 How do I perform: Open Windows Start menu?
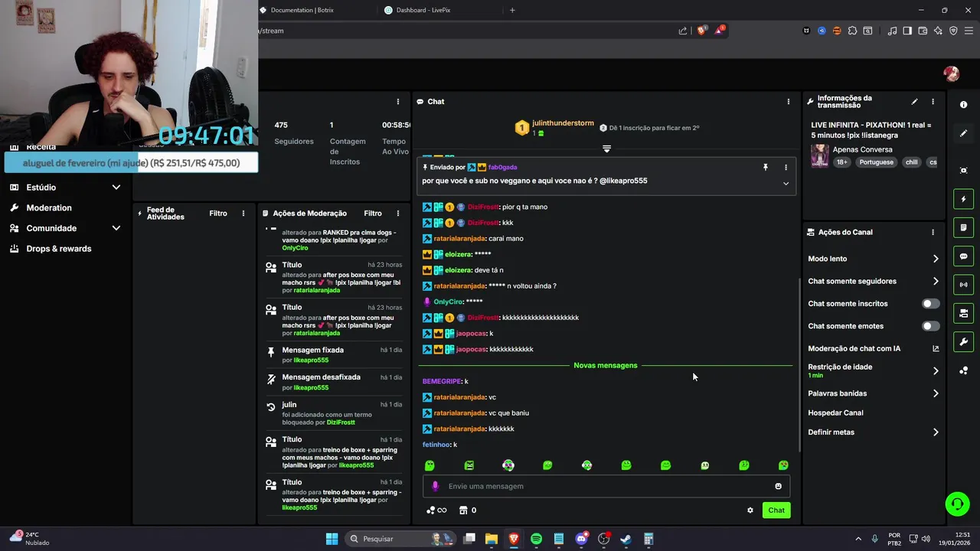[332, 539]
